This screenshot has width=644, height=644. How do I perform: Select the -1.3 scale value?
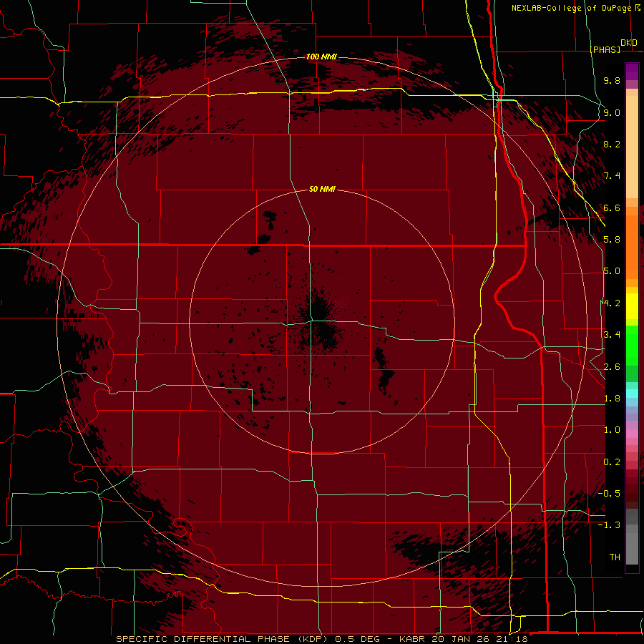(609, 525)
